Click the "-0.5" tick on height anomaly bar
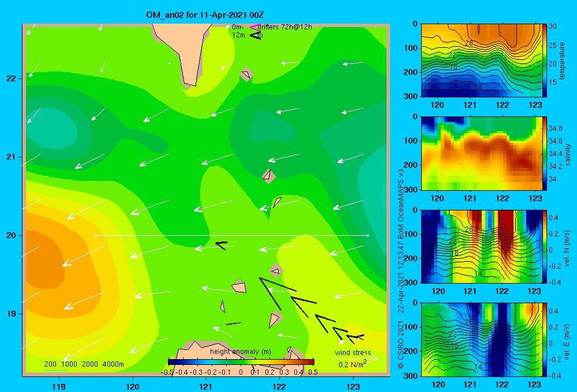Viewport: 577px width, 392px height. [x=167, y=372]
